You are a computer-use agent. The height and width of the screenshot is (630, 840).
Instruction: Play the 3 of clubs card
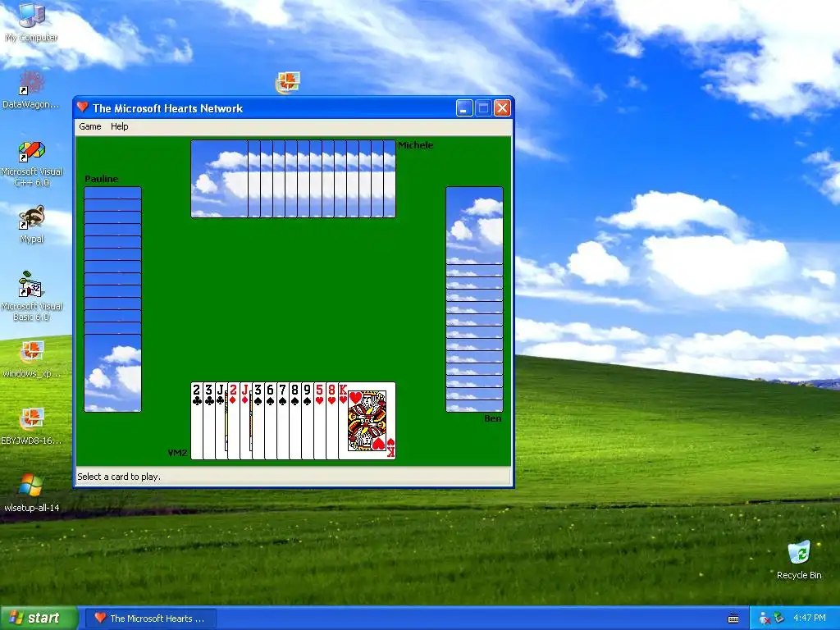point(209,421)
